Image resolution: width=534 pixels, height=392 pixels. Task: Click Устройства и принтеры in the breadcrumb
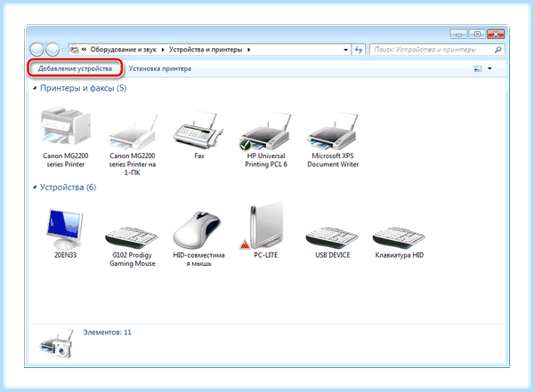click(x=206, y=50)
